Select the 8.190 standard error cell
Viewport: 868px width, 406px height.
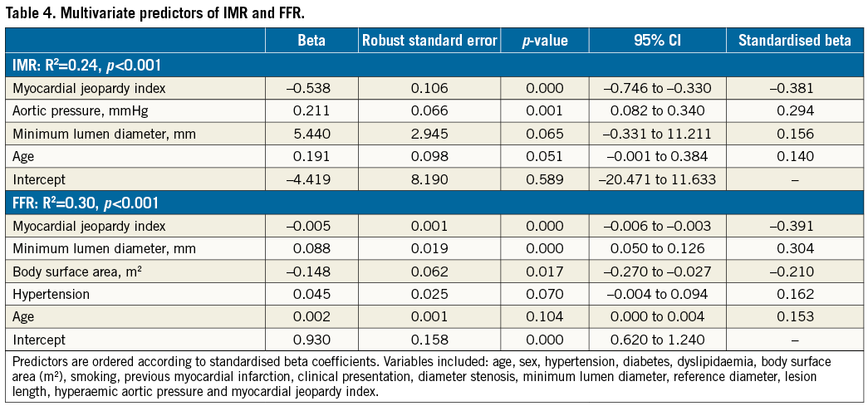pos(429,179)
